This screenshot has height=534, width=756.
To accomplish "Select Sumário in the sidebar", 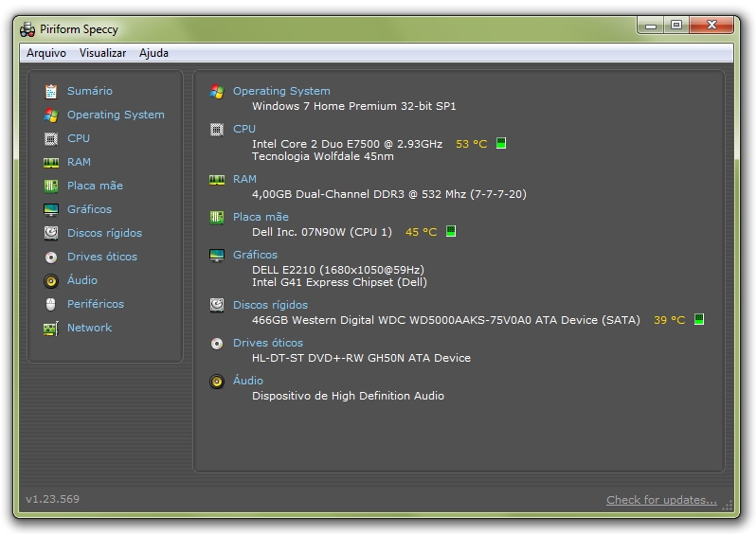I will point(90,91).
